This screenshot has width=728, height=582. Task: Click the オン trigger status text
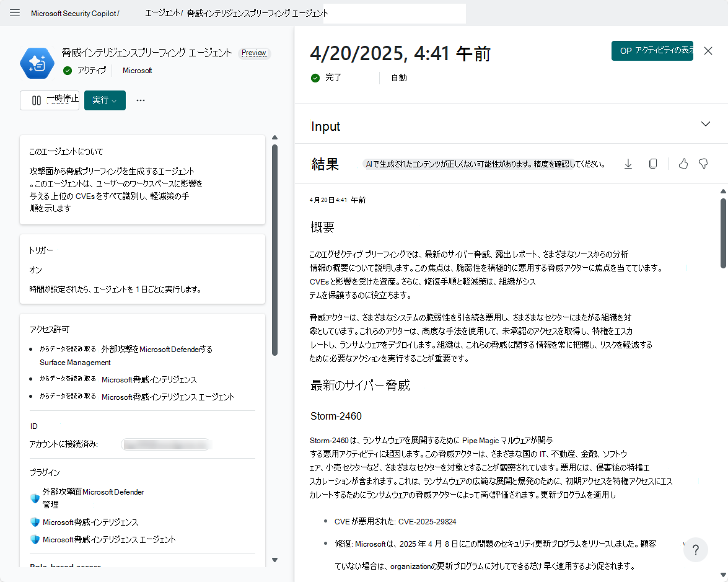coord(36,270)
